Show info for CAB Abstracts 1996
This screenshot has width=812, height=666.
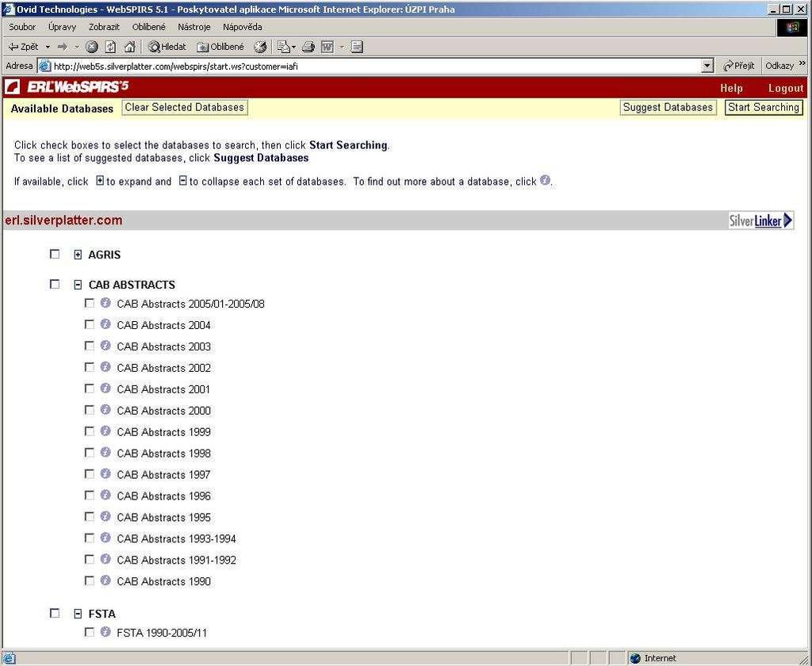(x=105, y=495)
